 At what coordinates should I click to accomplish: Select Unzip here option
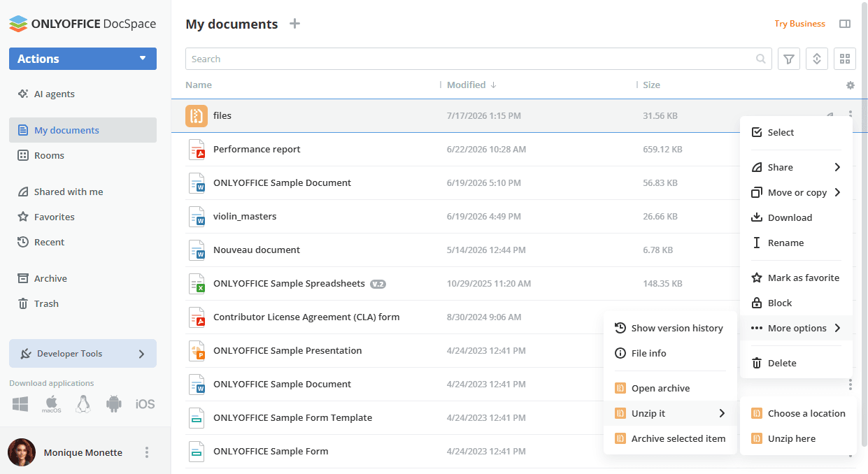(798, 438)
